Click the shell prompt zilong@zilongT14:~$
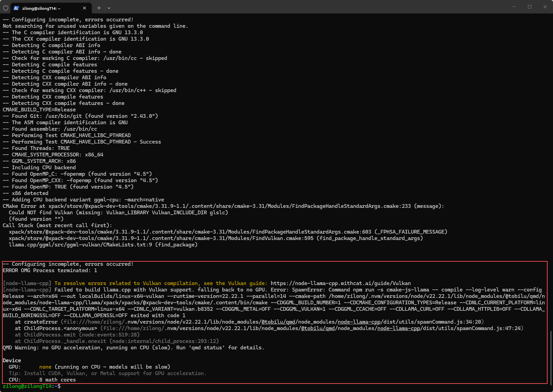 point(32,386)
